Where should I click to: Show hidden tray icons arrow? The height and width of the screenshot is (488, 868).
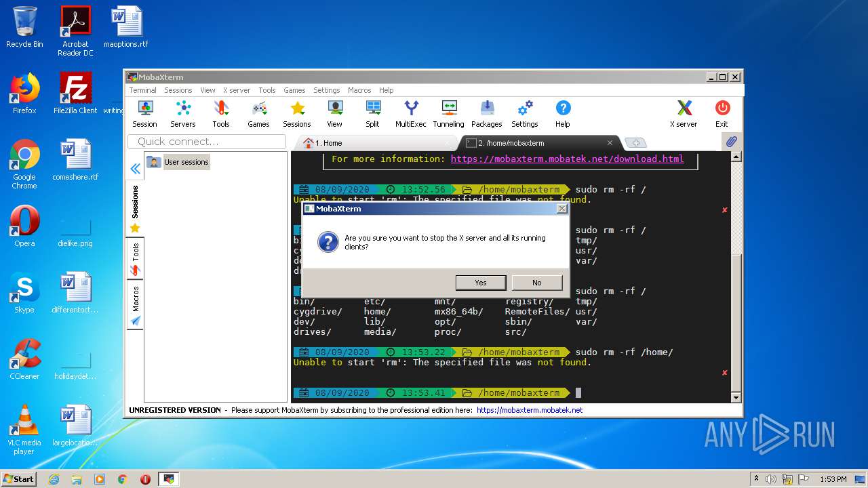[x=756, y=479]
